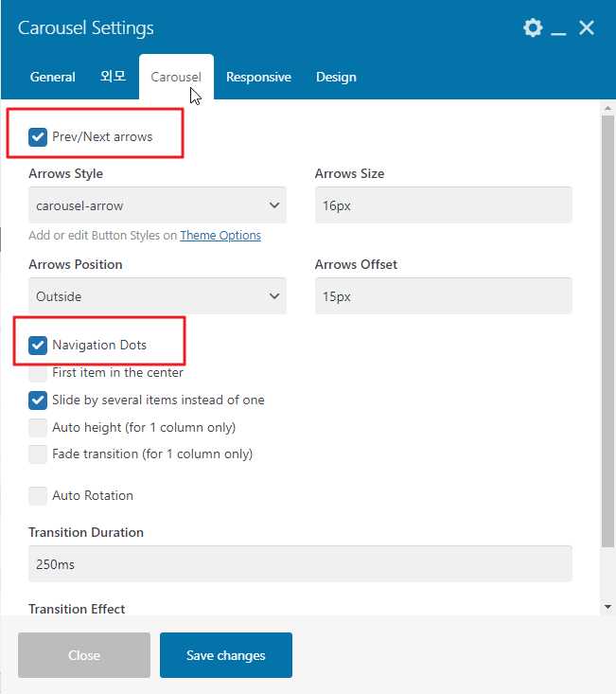Click the Save changes button
Viewport: 616px width, 694px height.
coord(226,655)
